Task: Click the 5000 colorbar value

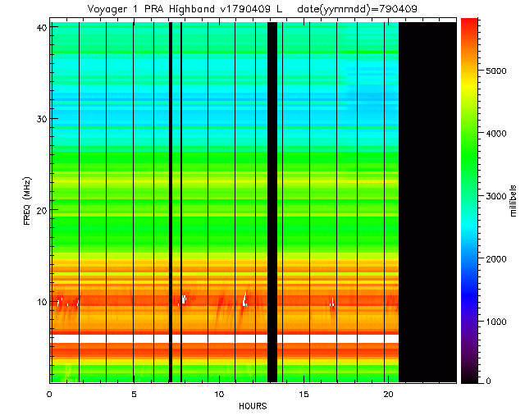Action: tap(495, 71)
